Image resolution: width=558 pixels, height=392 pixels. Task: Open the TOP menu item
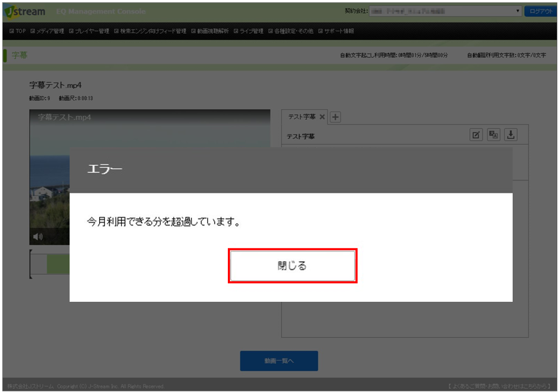pyautogui.click(x=17, y=31)
